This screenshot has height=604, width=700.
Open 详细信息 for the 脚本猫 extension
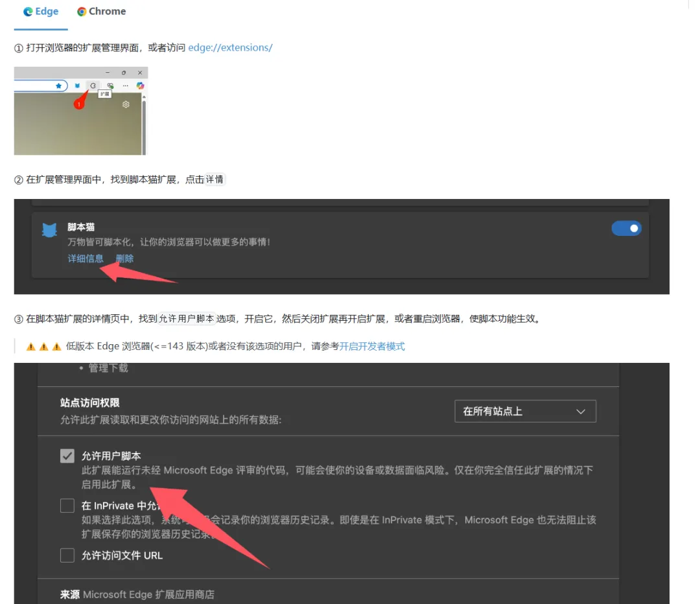pyautogui.click(x=86, y=259)
